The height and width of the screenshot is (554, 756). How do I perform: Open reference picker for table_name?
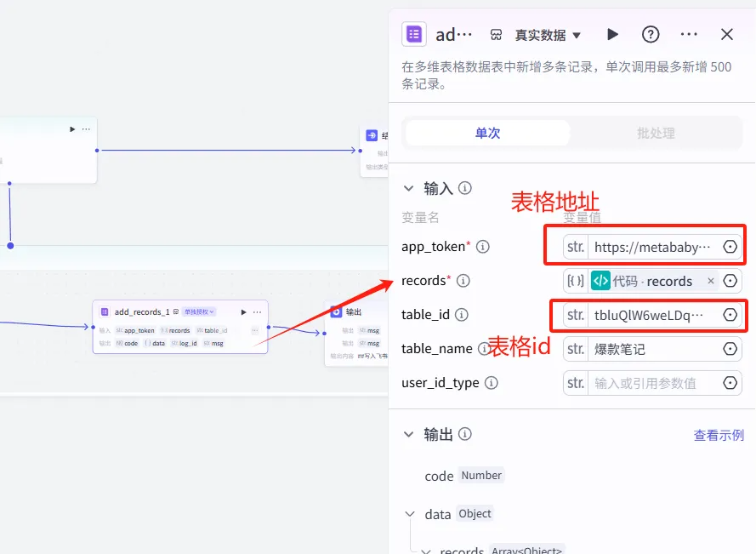[730, 348]
